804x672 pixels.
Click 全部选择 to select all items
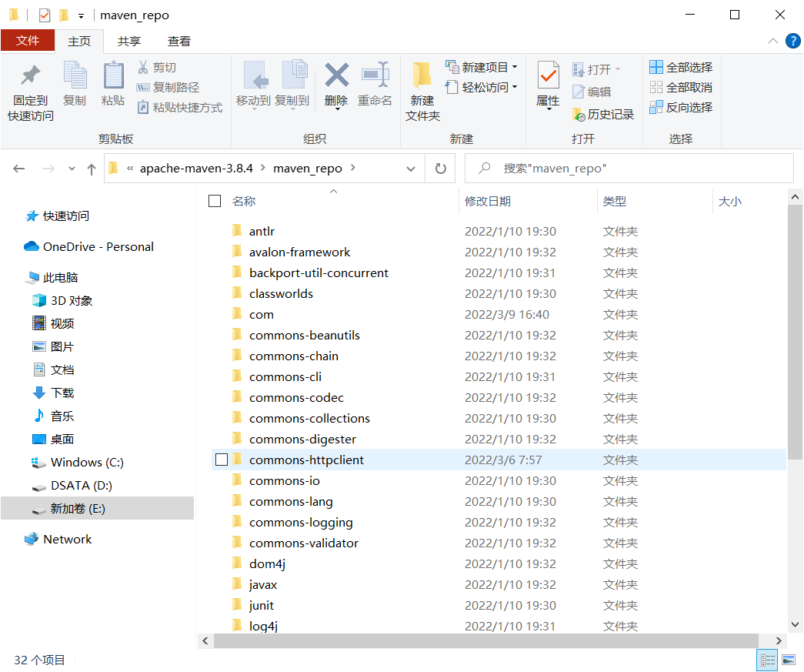683,67
